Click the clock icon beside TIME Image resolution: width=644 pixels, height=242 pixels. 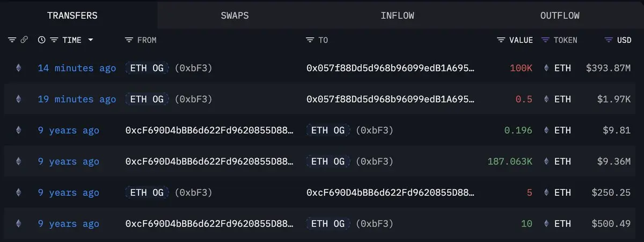click(x=42, y=40)
